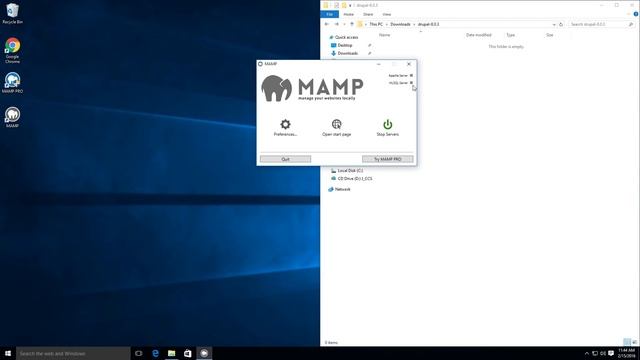The width and height of the screenshot is (640, 360).
Task: Open the Recycle Bin desktop icon
Action: coord(12,14)
